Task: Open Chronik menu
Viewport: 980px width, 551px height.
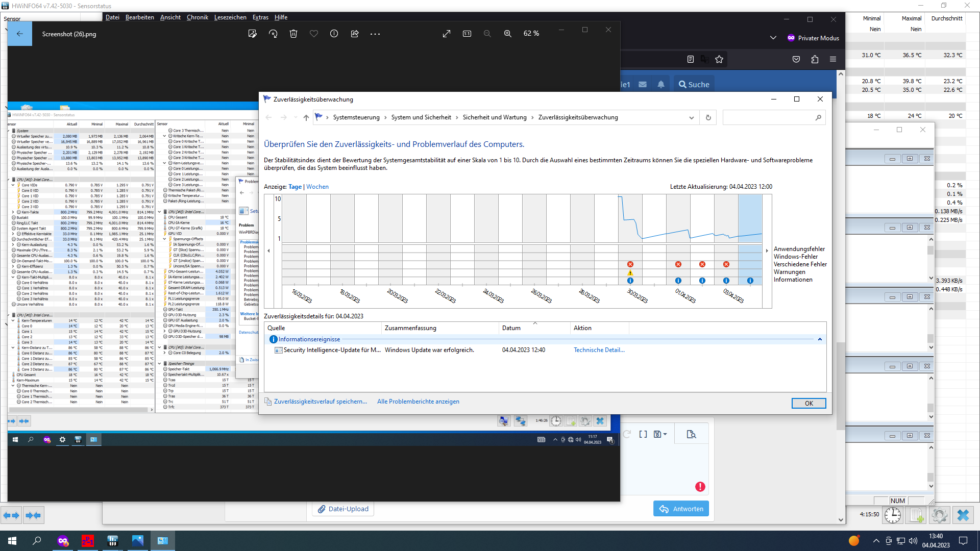Action: (x=197, y=17)
